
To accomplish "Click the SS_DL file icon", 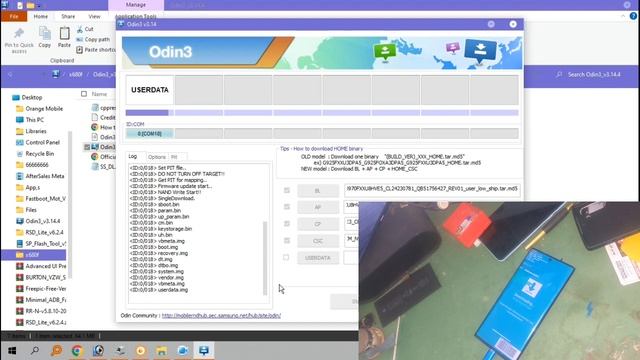I will tap(95, 167).
